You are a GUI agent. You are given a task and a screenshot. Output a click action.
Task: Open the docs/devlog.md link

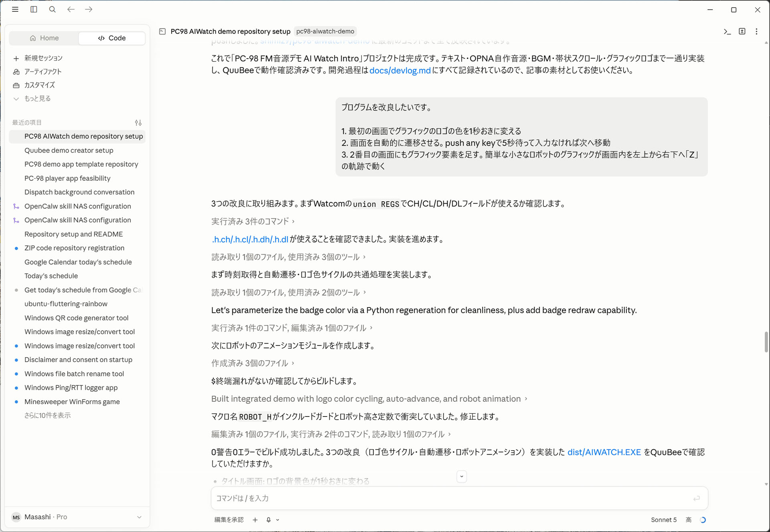[400, 71]
